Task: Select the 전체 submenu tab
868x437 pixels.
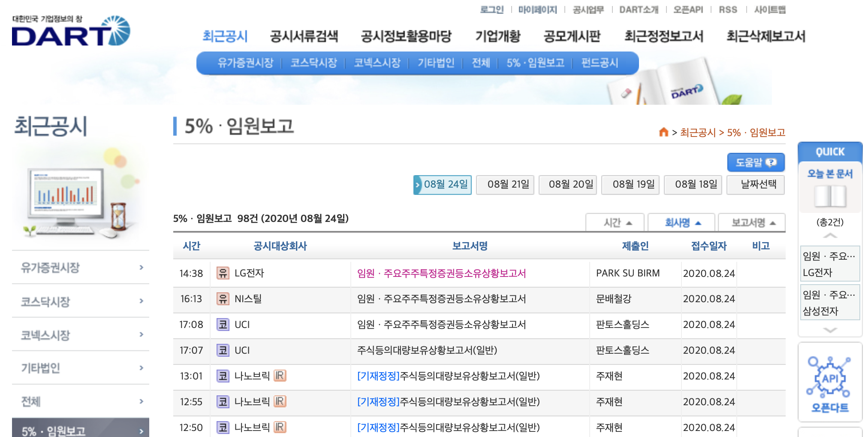Action: (x=481, y=63)
